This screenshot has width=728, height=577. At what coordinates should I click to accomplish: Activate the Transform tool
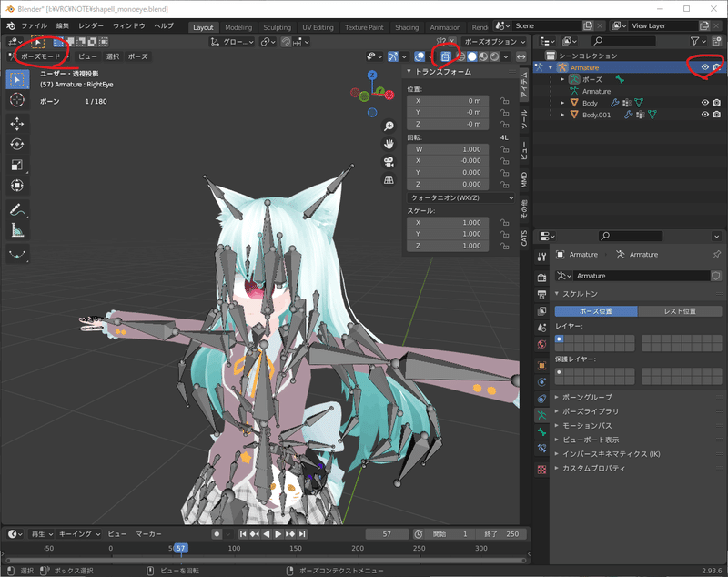(x=17, y=186)
